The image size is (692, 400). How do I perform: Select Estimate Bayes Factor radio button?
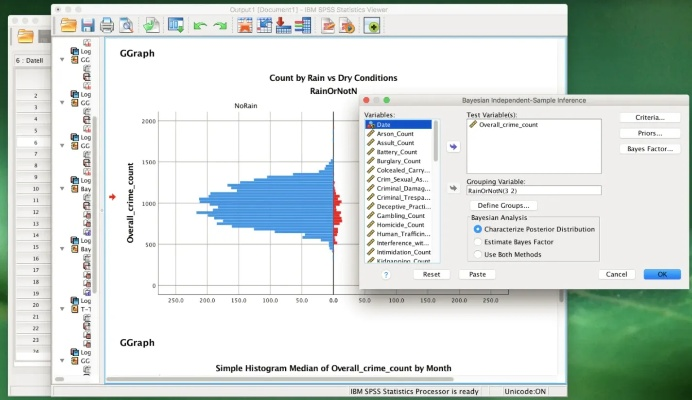point(477,242)
